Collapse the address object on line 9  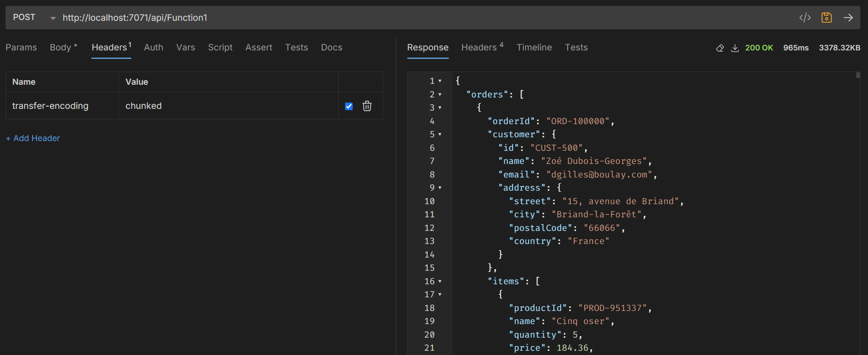[440, 188]
